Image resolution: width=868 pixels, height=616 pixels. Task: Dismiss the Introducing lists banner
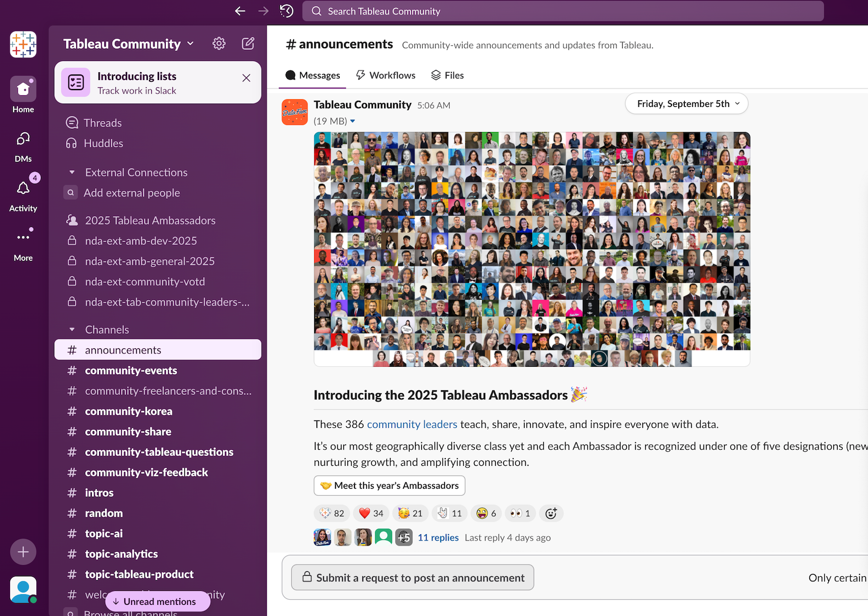(x=246, y=78)
